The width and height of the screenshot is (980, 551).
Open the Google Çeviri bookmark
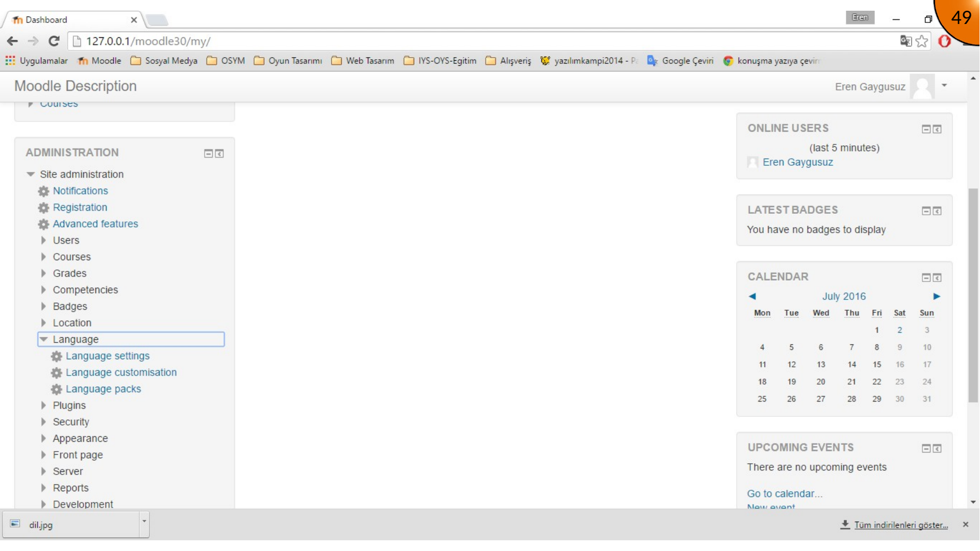(680, 61)
